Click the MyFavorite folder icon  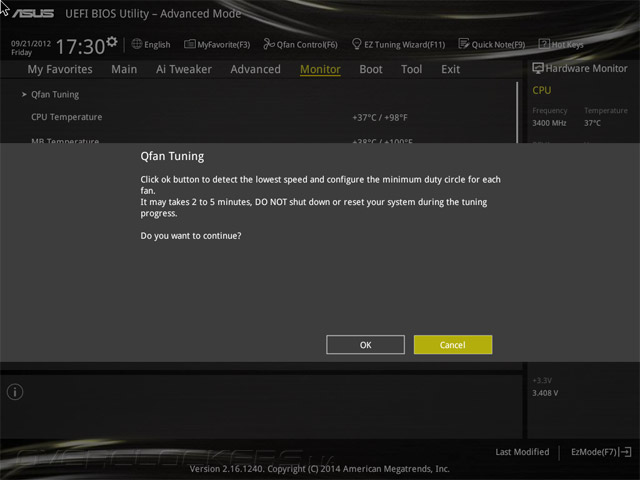pos(189,44)
